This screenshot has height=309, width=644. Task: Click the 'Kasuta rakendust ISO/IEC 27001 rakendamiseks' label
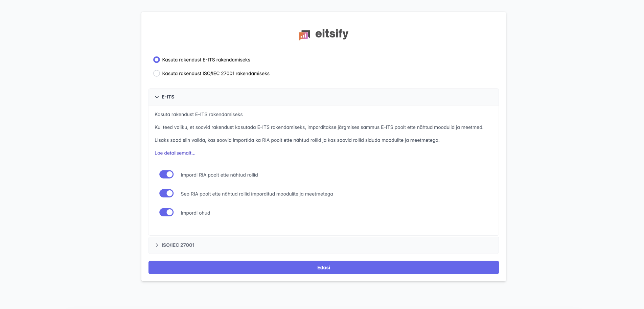coord(215,73)
